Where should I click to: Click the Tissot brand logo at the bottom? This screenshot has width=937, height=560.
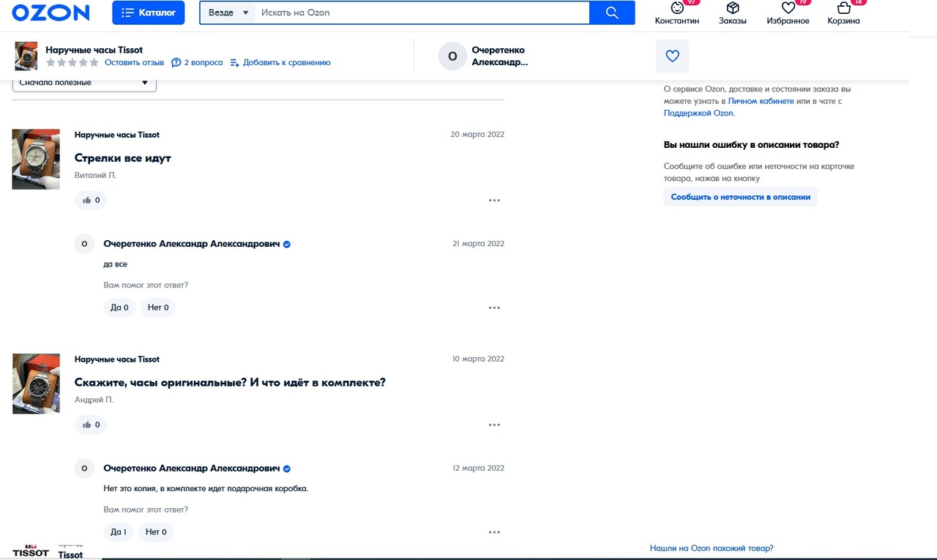pos(31,552)
